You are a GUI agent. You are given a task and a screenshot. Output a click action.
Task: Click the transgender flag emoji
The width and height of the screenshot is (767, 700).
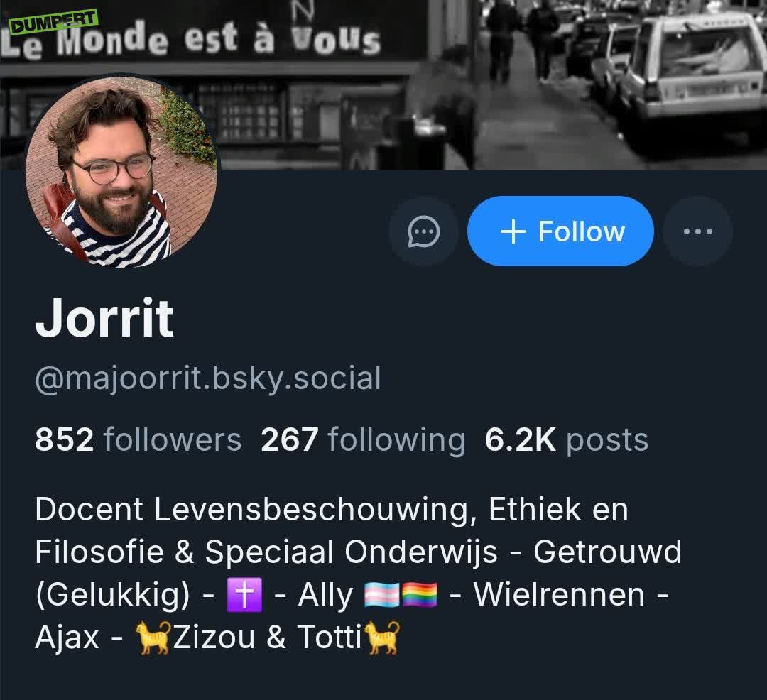point(382,596)
